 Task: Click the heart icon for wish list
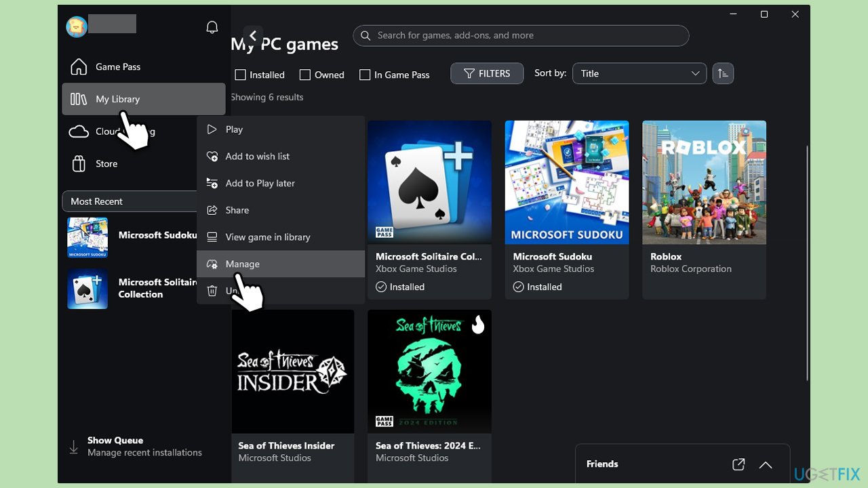(212, 157)
